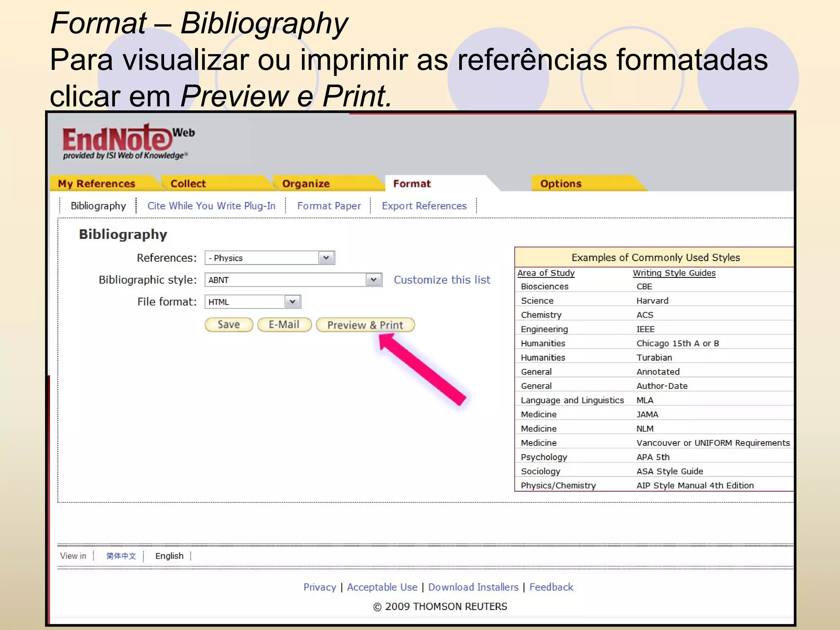
Task: Open the Feedback link
Action: (x=551, y=587)
